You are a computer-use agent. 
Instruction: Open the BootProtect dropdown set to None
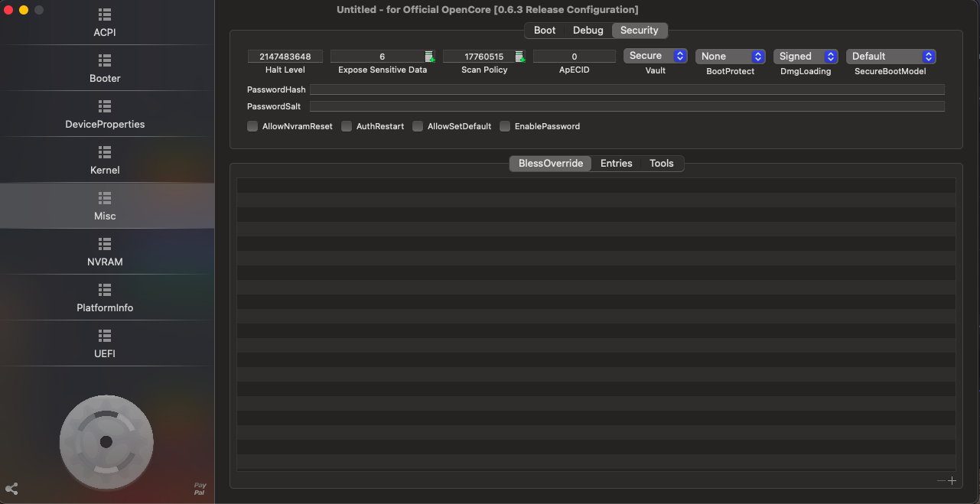[x=731, y=57]
